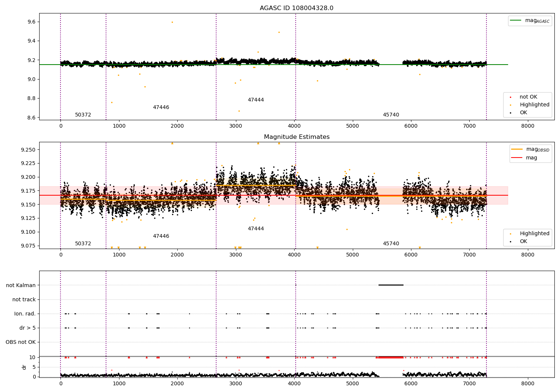Click 'not OK' legend entry in top plot
560x392 pixels.
pyautogui.click(x=528, y=97)
